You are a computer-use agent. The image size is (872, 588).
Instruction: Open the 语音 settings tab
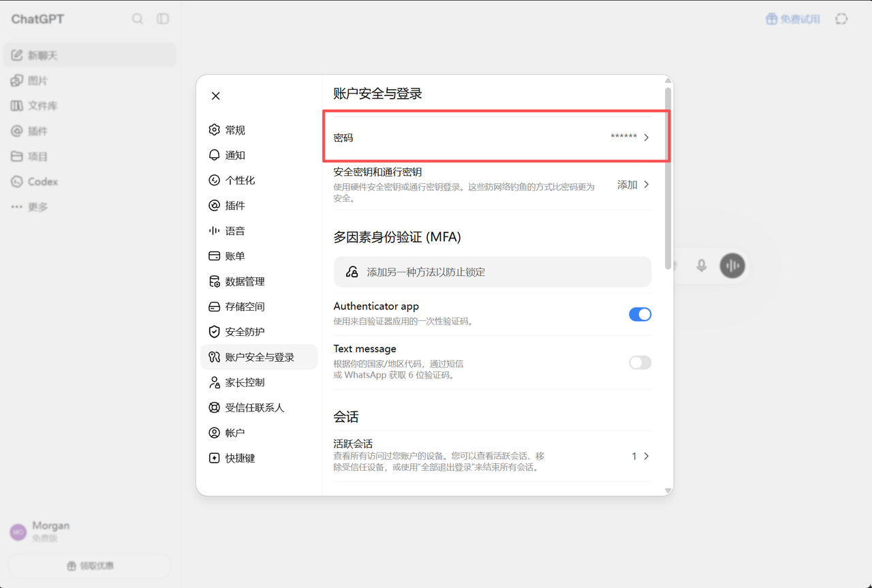pos(259,230)
